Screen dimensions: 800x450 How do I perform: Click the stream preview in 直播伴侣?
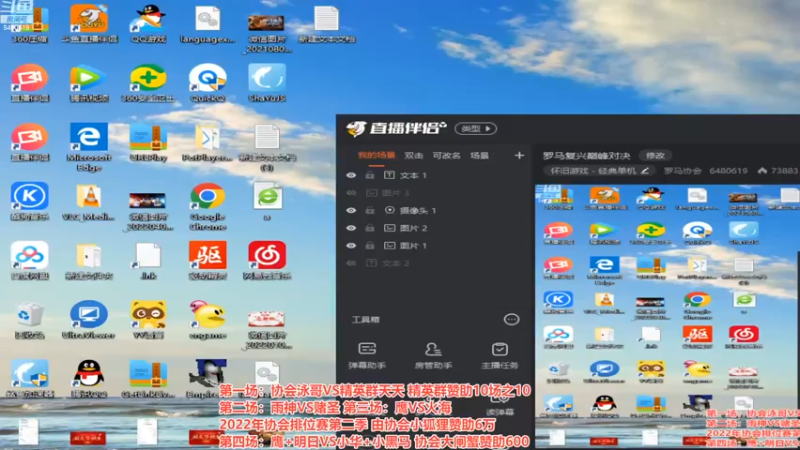pyautogui.click(x=667, y=316)
